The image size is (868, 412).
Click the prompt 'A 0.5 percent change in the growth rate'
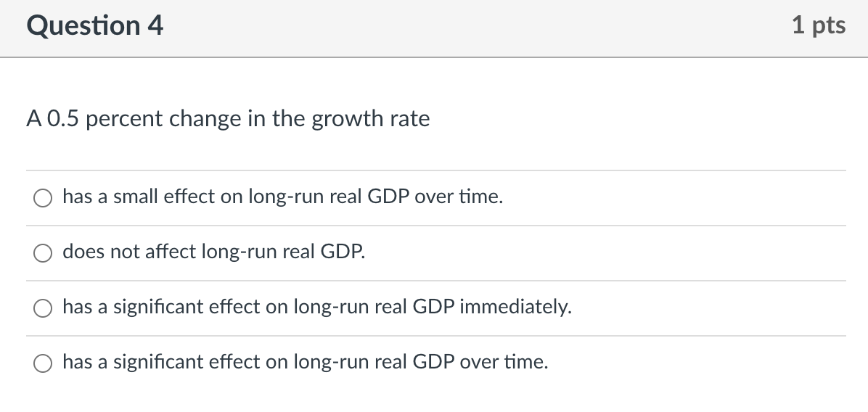(228, 119)
